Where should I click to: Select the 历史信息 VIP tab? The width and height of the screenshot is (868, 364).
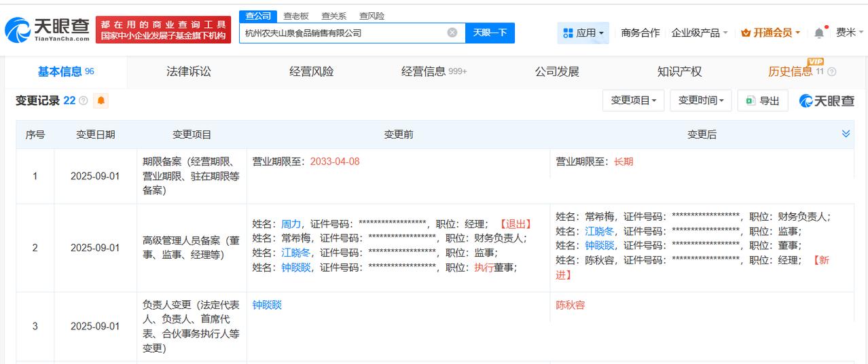[795, 71]
